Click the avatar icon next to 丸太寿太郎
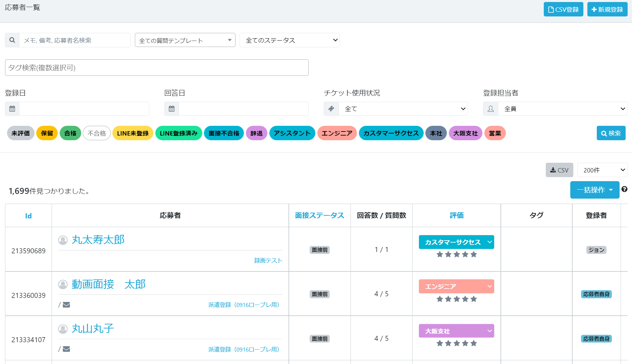Screen dimensions: 632x364 (x=63, y=240)
